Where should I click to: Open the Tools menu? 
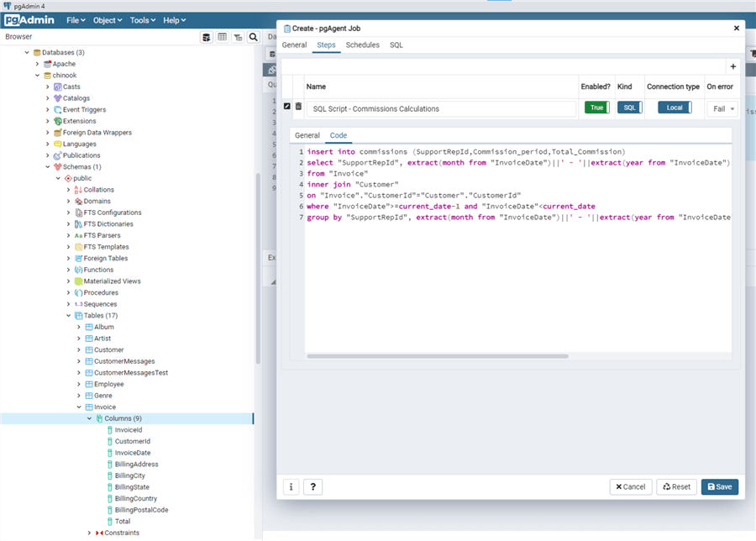(x=142, y=20)
